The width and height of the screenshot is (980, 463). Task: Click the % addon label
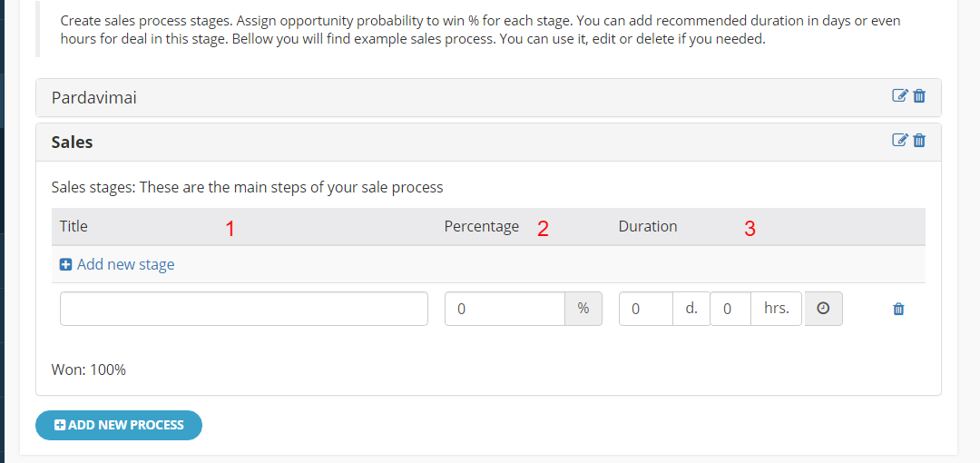[583, 309]
